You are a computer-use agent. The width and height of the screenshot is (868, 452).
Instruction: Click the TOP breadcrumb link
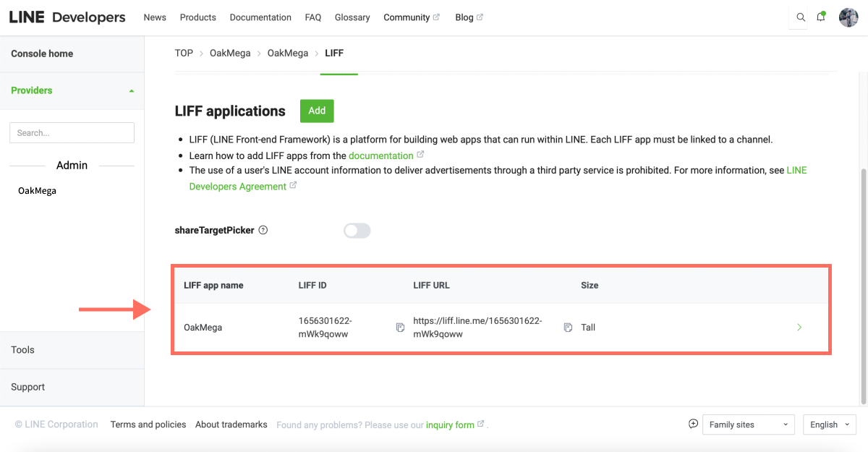[184, 53]
